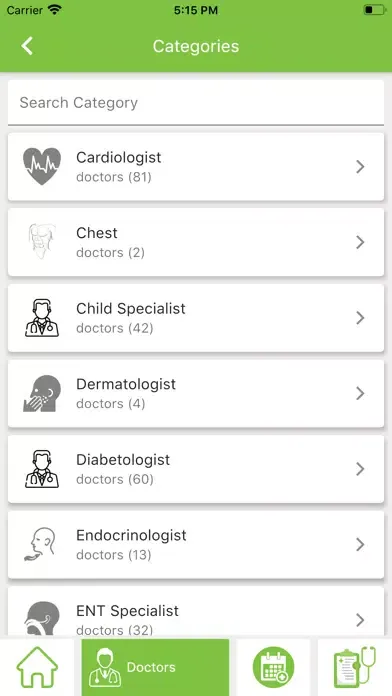Open the Dermatologist doctors list
This screenshot has height=696, width=392.
(x=196, y=393)
